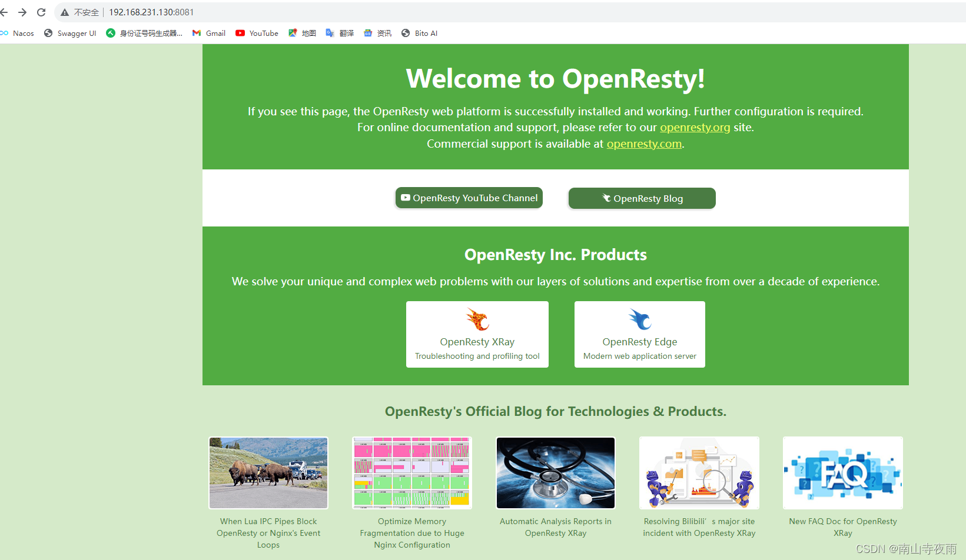Screen dimensions: 966x560
Task: Click the not-secure warning triangle icon
Action: [65, 12]
